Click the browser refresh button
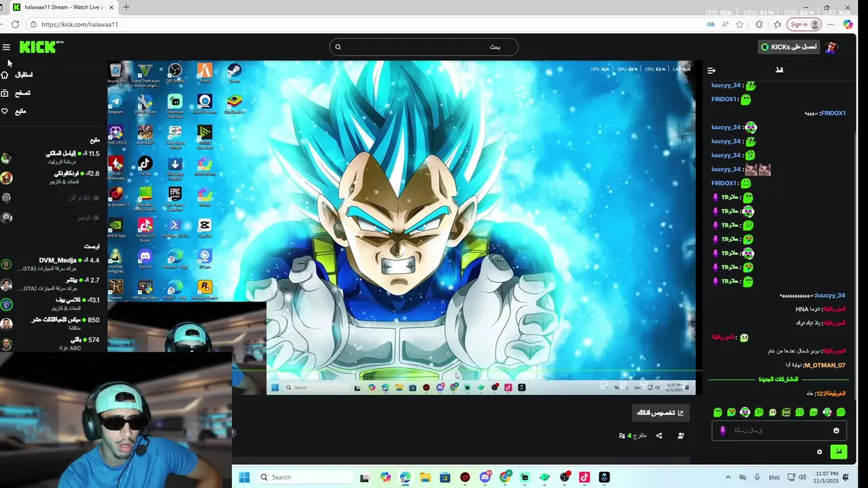 point(15,24)
